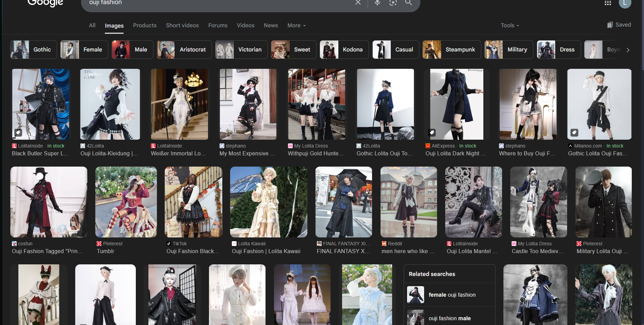Open the Tumblr Pinterest result link
The width and height of the screenshot is (644, 325).
point(106,251)
